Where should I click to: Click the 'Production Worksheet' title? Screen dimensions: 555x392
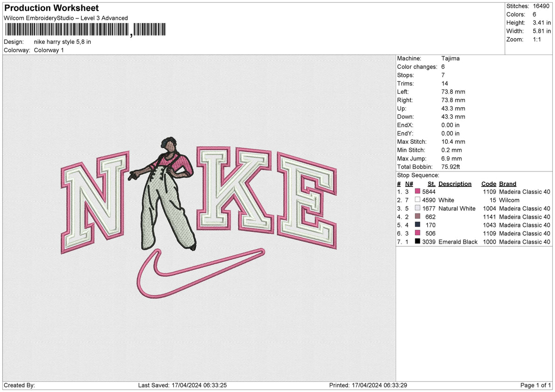tap(51, 8)
